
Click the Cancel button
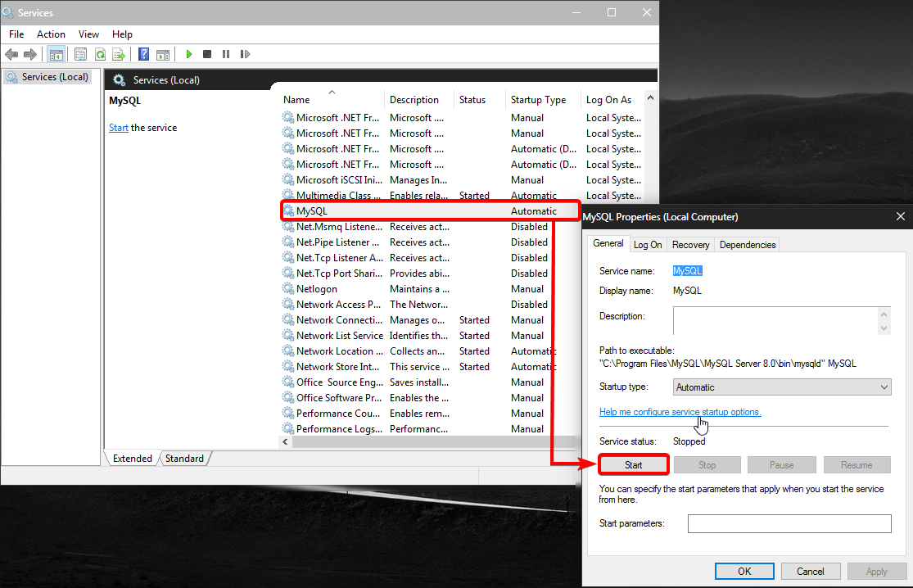[x=811, y=571]
